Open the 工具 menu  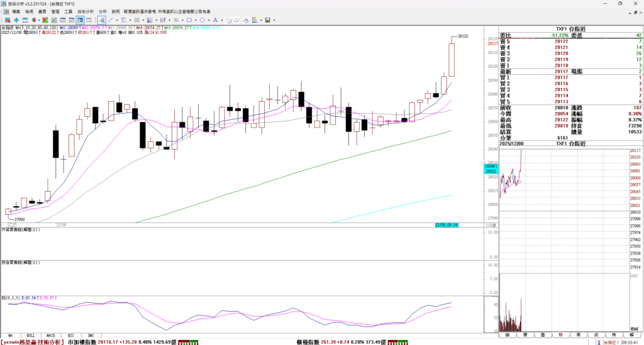point(69,11)
